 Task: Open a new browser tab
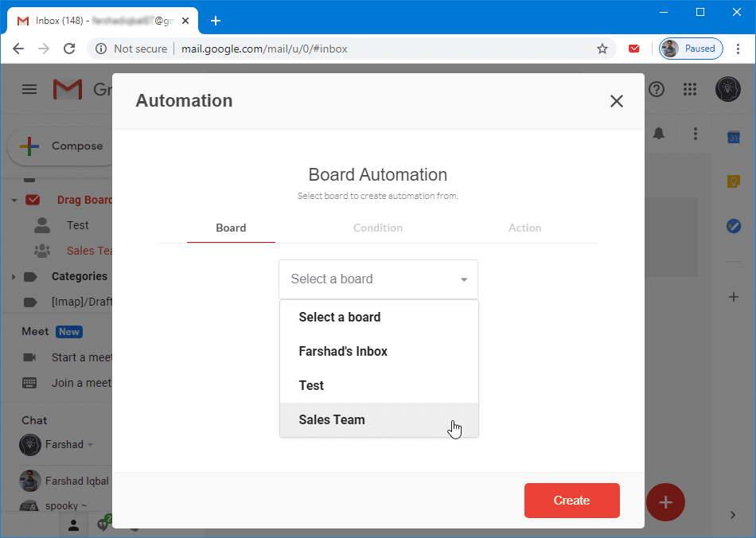click(x=215, y=21)
